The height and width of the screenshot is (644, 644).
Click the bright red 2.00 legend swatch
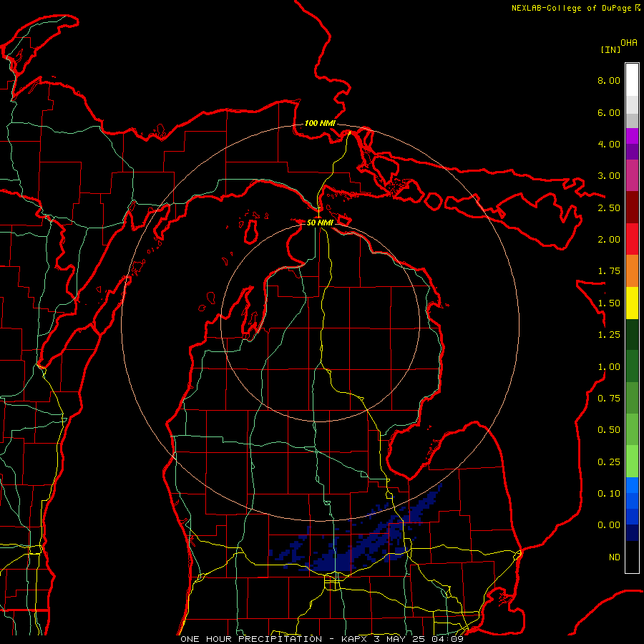632,238
